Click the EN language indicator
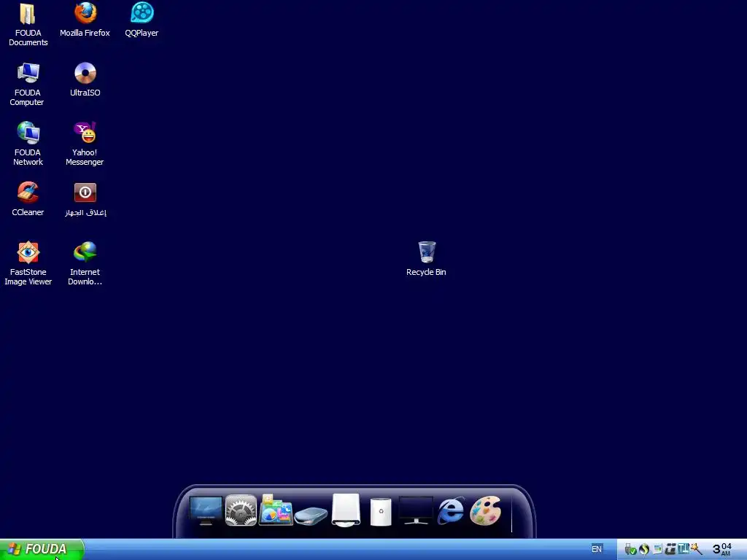The width and height of the screenshot is (747, 560). [597, 549]
